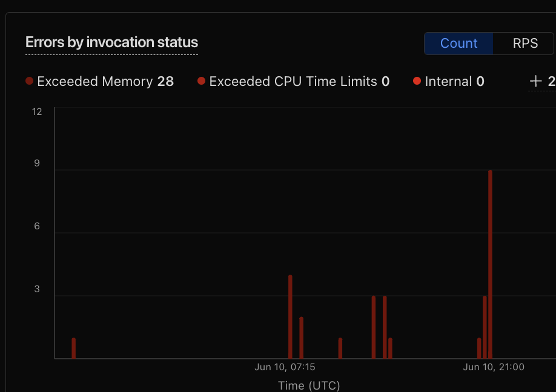Click the 'Time (UTC)' axis title

click(x=309, y=385)
